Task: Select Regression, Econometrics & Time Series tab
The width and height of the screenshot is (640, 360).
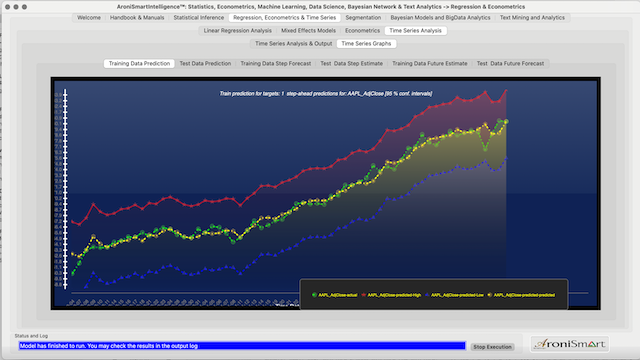Action: click(284, 18)
